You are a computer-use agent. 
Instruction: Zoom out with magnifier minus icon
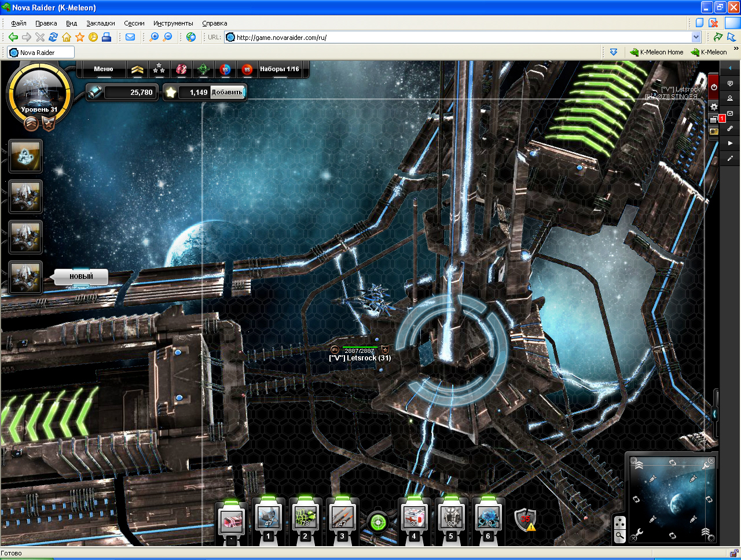tap(167, 37)
